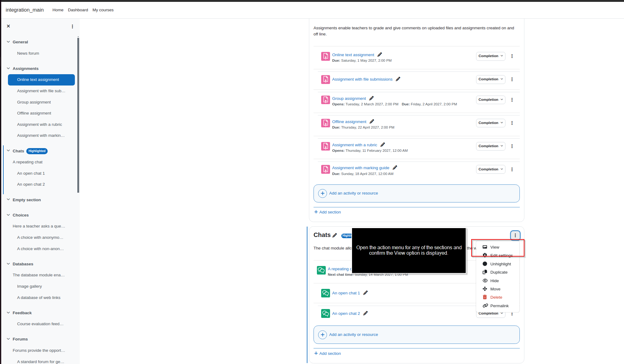This screenshot has width=624, height=364.
Task: Open My courses in top navigation
Action: tap(103, 10)
